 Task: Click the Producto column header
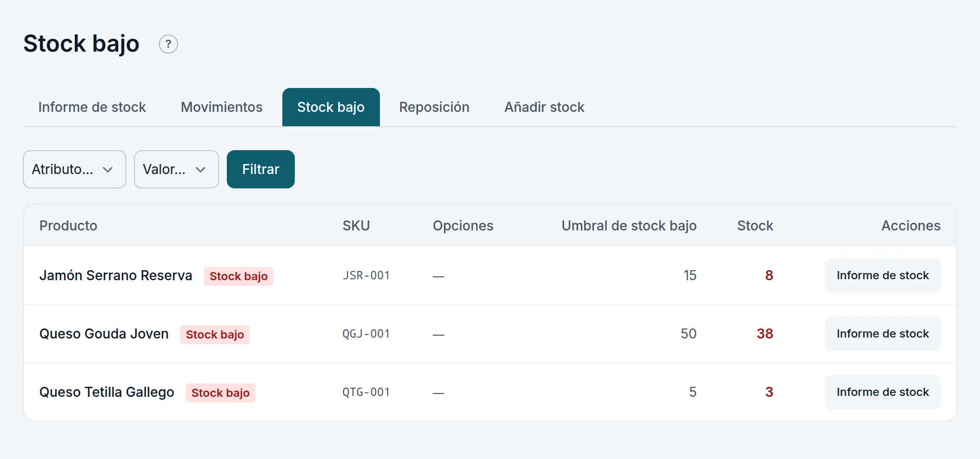pyautogui.click(x=68, y=226)
